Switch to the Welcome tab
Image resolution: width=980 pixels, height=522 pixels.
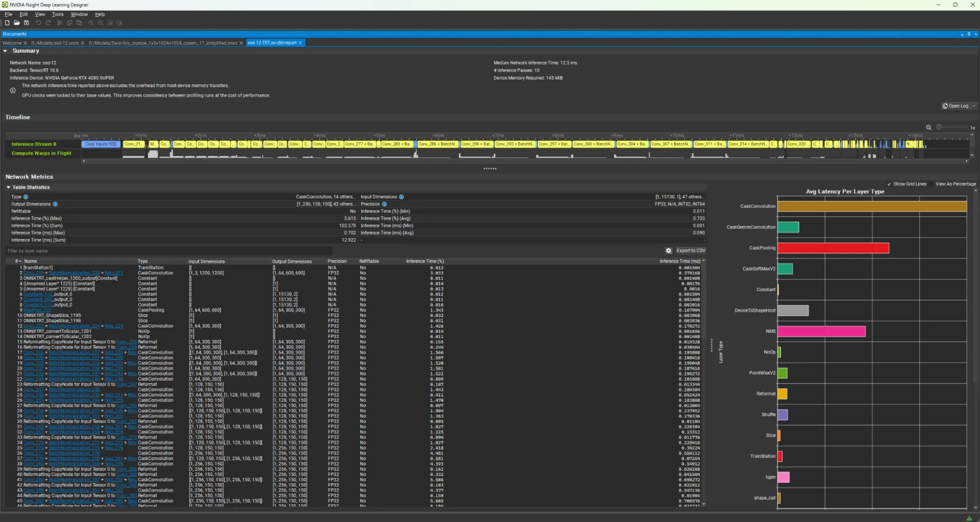click(12, 43)
